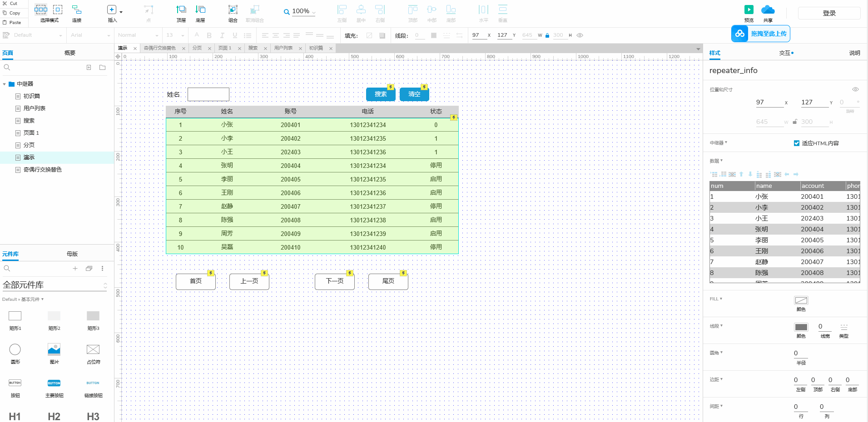868x422 pixels.
Task: Click the group (组合) icon
Action: (x=233, y=10)
